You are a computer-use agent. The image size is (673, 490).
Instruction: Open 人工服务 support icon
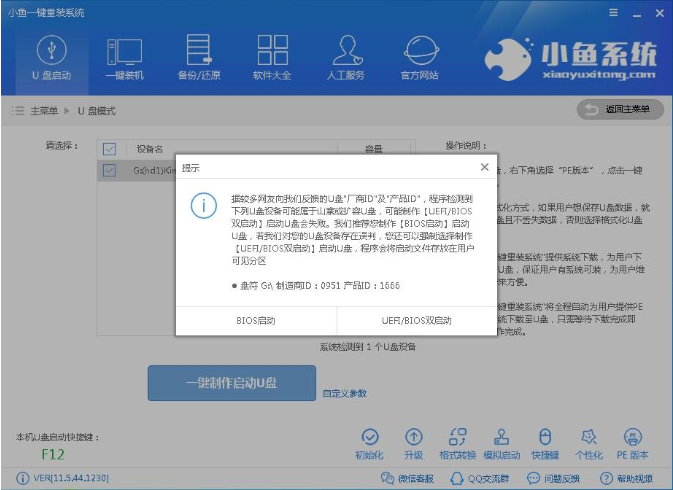pyautogui.click(x=346, y=57)
